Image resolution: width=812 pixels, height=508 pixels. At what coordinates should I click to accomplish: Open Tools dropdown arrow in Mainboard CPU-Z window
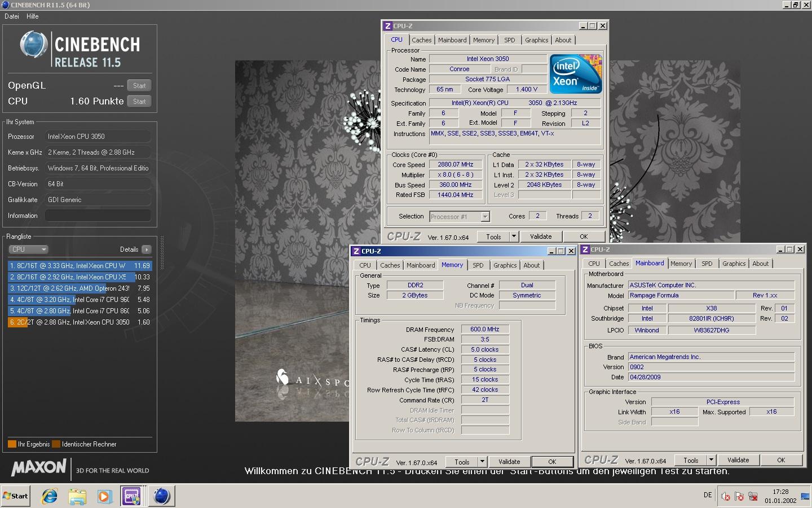coord(711,460)
